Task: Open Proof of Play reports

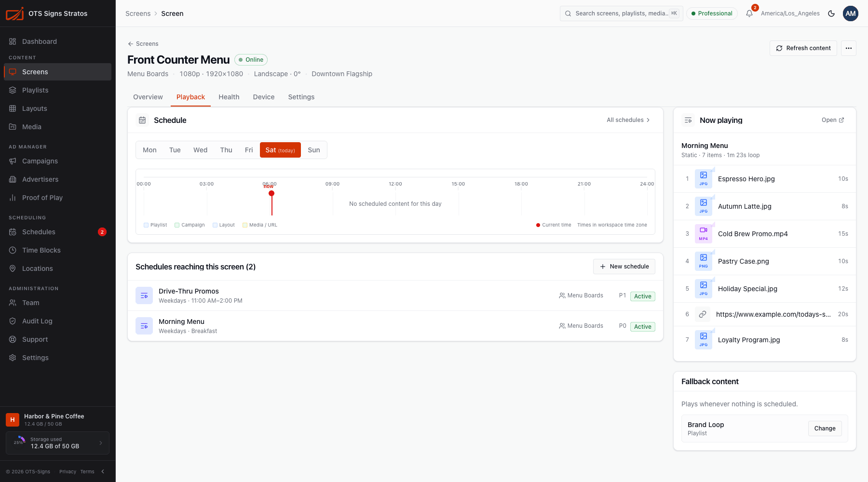Action: coord(57,198)
